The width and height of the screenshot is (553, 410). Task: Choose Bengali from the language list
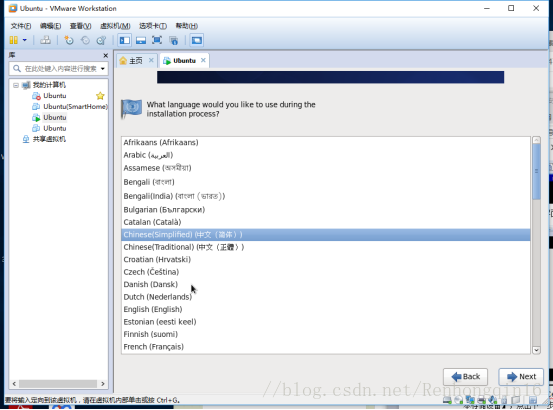[326, 182]
